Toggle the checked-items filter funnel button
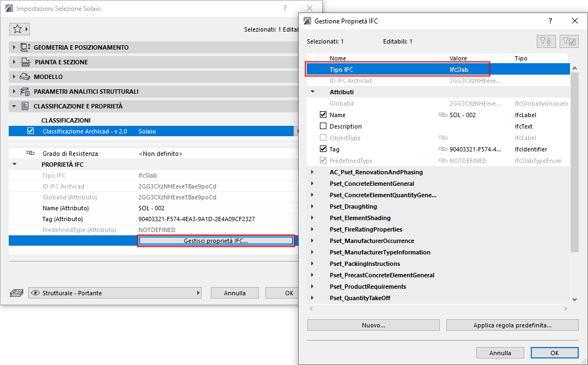This screenshot has height=365, width=588. pyautogui.click(x=569, y=41)
